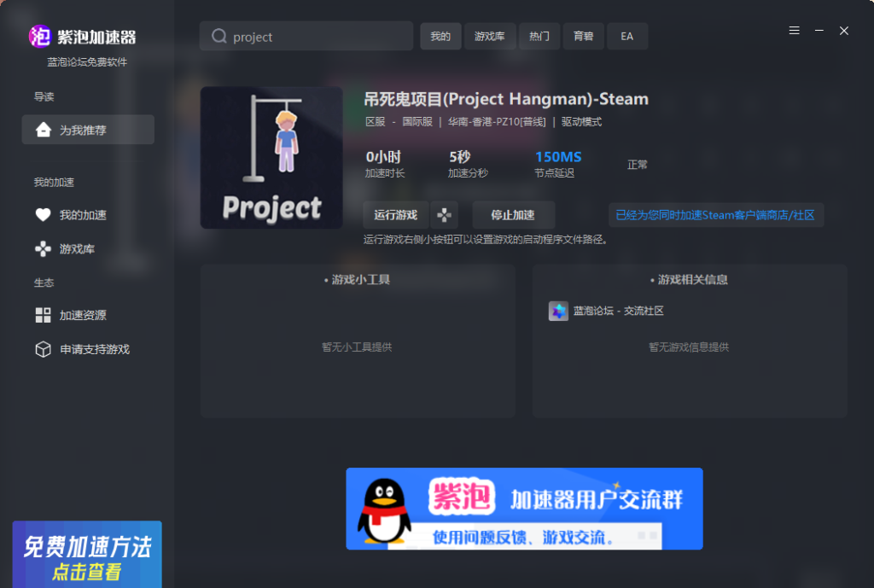The image size is (874, 588).
Task: Open the hamburger menu icon
Action: click(x=795, y=31)
